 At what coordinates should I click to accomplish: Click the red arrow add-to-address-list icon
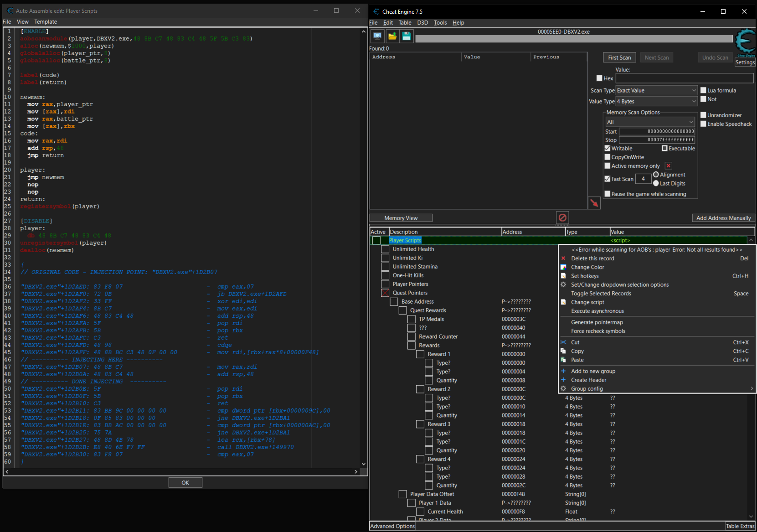pyautogui.click(x=594, y=203)
